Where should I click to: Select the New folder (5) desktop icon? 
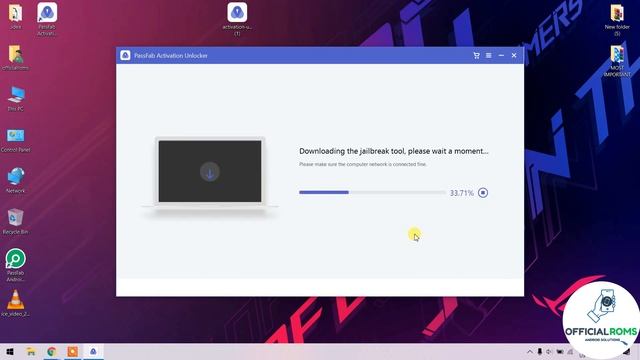point(617,20)
